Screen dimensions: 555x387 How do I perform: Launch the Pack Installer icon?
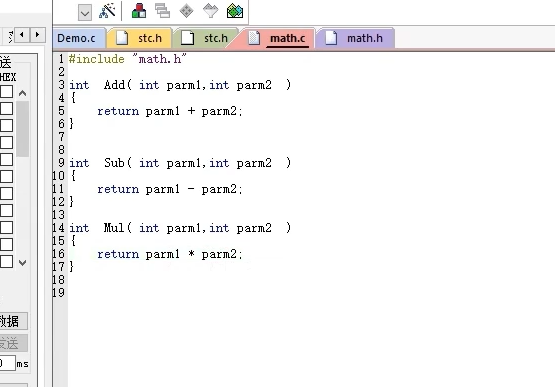coord(235,11)
